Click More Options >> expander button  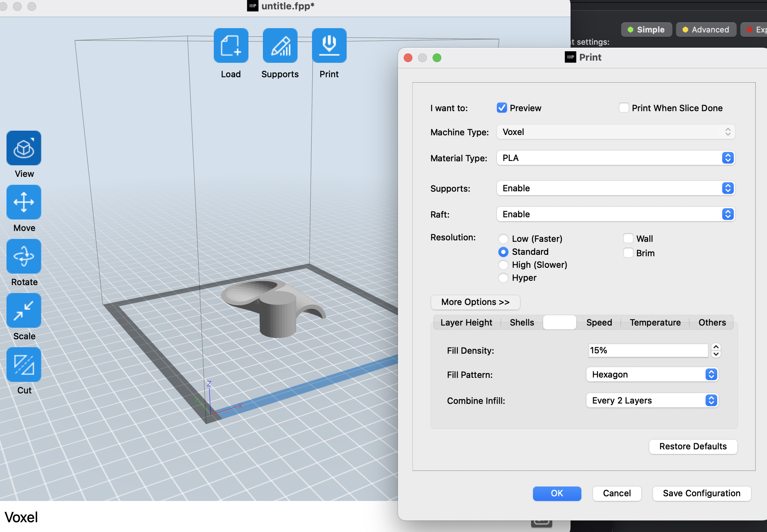click(475, 302)
